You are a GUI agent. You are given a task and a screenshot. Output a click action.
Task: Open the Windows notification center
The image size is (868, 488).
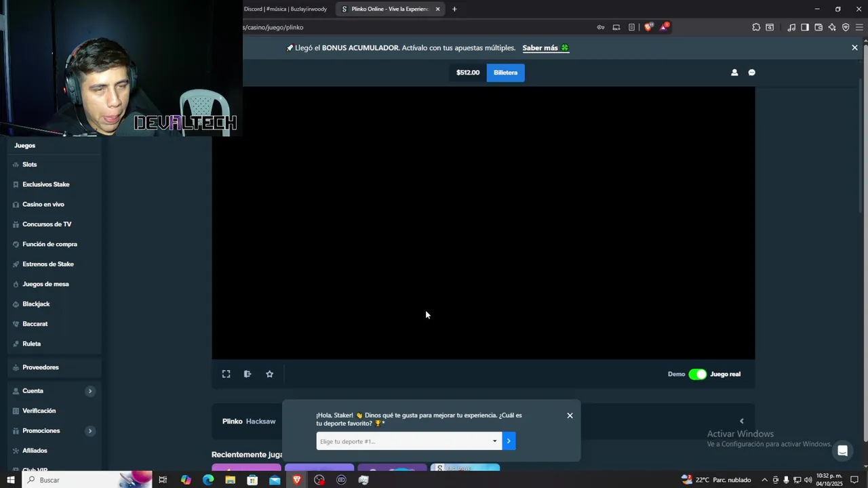(x=854, y=480)
